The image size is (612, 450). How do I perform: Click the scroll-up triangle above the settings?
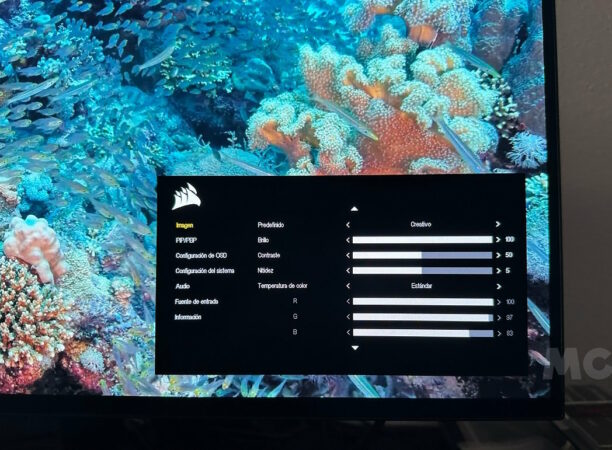click(353, 208)
